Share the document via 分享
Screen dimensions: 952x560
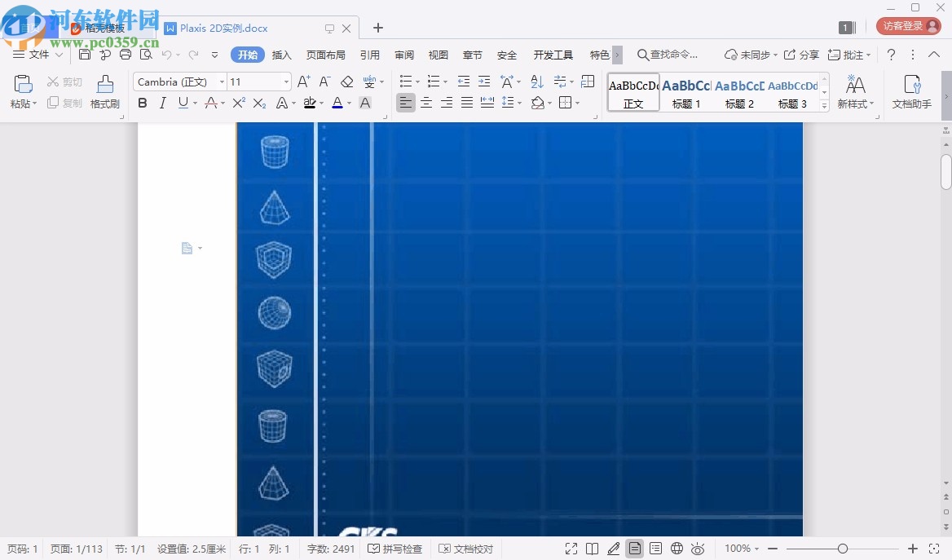[x=807, y=55]
